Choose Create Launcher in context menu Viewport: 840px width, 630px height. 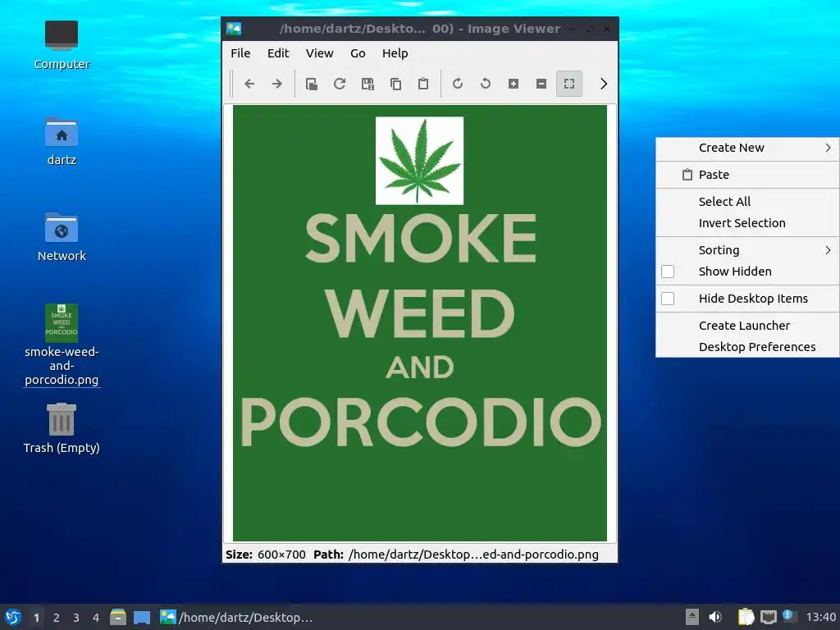click(747, 326)
